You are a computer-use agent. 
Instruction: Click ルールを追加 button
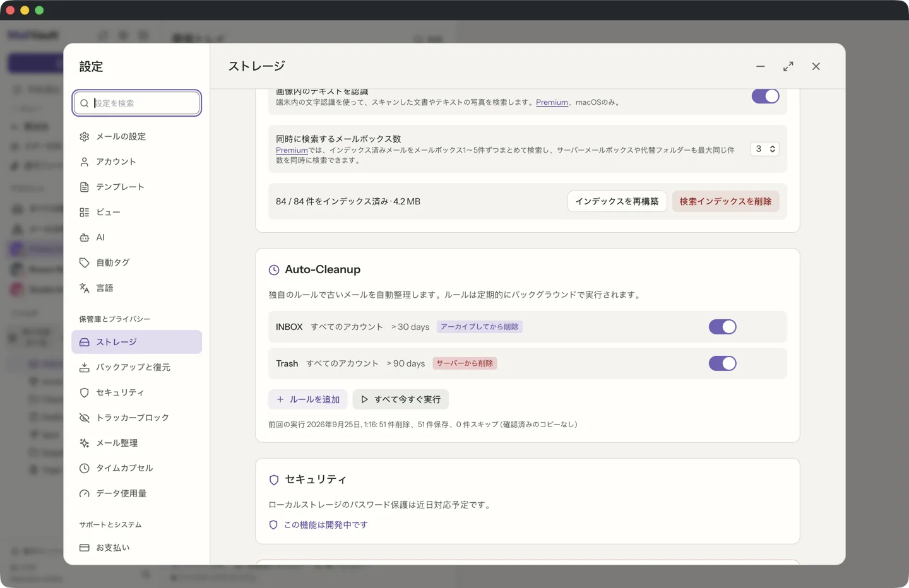(x=308, y=399)
